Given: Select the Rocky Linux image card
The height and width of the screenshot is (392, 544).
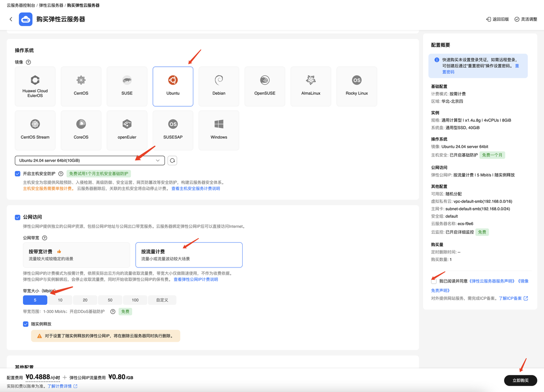Looking at the screenshot, I should click(357, 86).
